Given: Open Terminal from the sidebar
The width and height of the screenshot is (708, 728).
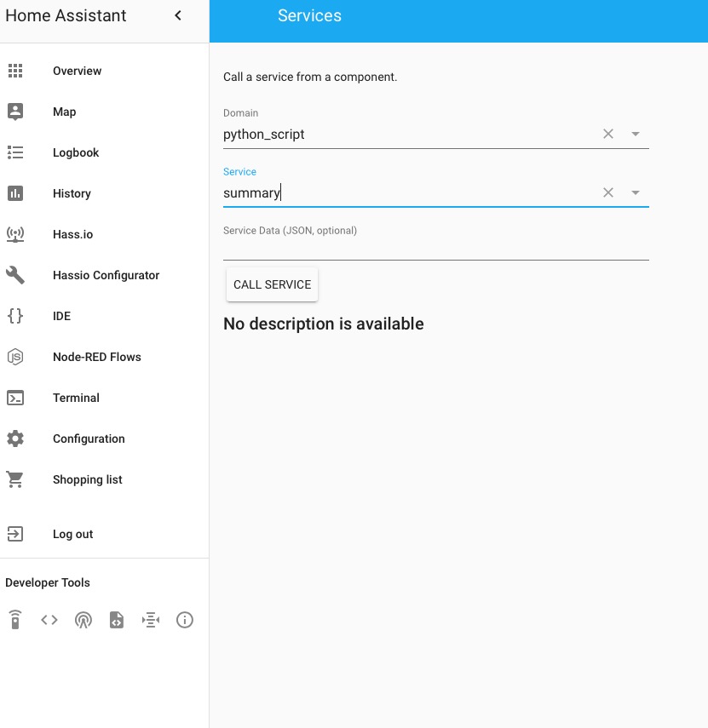Looking at the screenshot, I should 105,398.
